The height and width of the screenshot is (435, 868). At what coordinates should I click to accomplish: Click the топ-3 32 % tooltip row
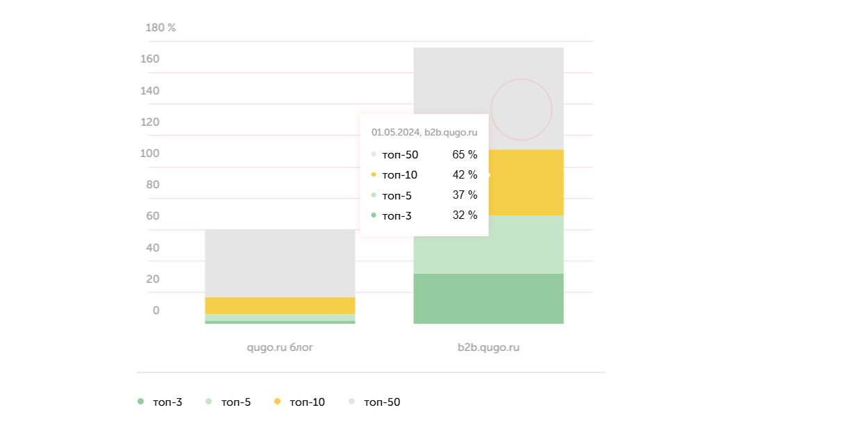coord(424,215)
